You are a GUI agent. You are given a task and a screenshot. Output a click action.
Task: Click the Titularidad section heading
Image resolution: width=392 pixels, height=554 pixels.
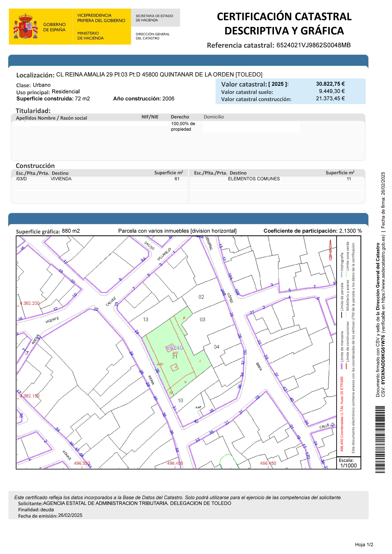coord(33,111)
